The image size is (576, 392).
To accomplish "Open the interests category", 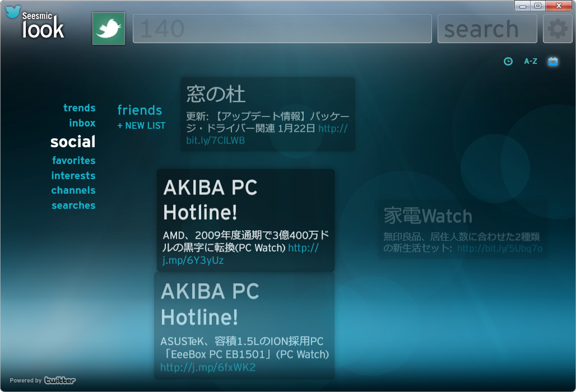I will click(73, 175).
